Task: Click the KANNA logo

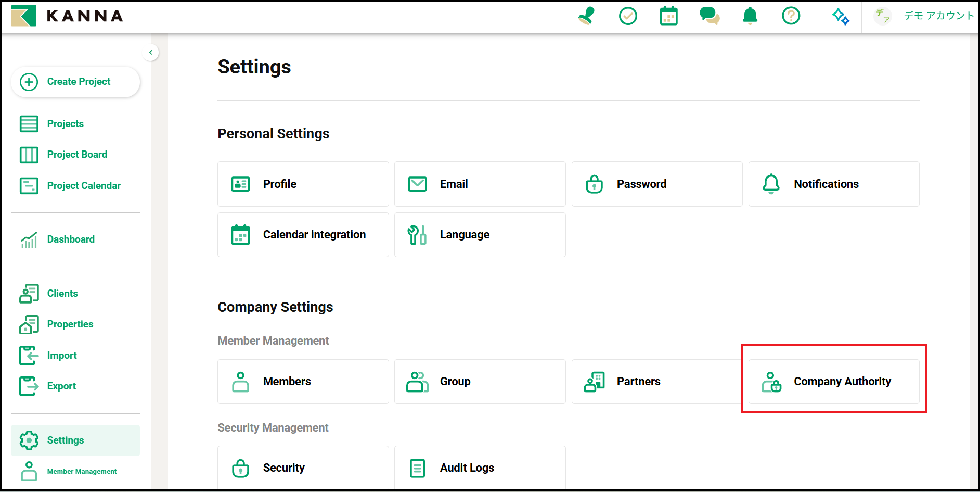Action: click(x=68, y=16)
